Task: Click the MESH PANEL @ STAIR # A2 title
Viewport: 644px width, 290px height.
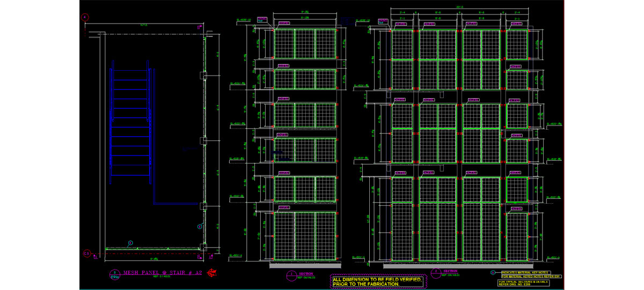Action: [x=156, y=272]
